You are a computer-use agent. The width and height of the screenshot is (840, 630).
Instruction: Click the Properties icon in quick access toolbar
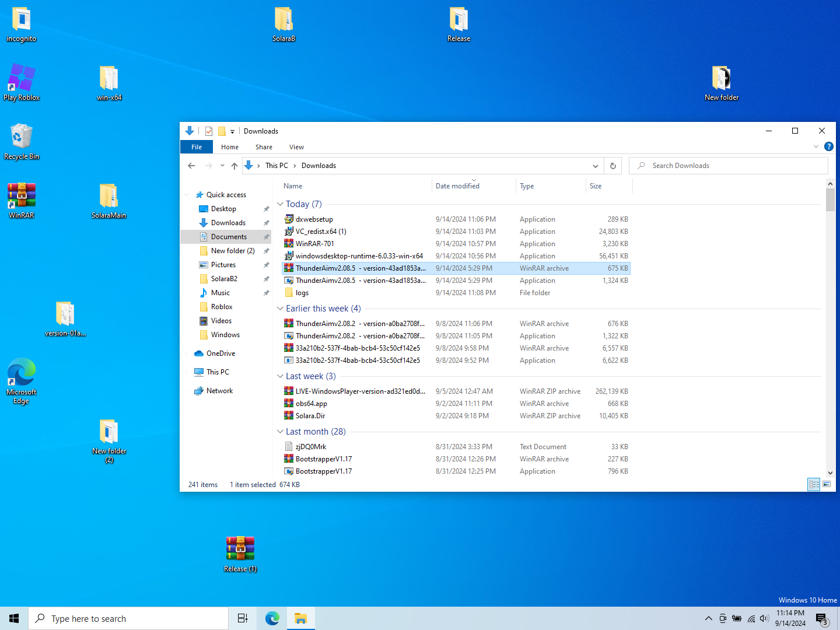click(x=209, y=131)
